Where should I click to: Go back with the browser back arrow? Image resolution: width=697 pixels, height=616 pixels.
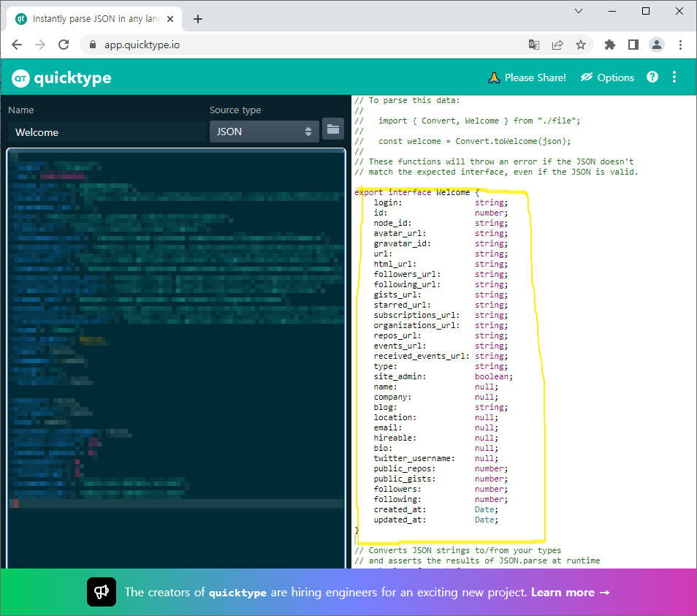click(17, 45)
